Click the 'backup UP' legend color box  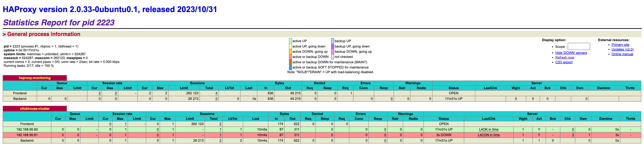(x=333, y=41)
